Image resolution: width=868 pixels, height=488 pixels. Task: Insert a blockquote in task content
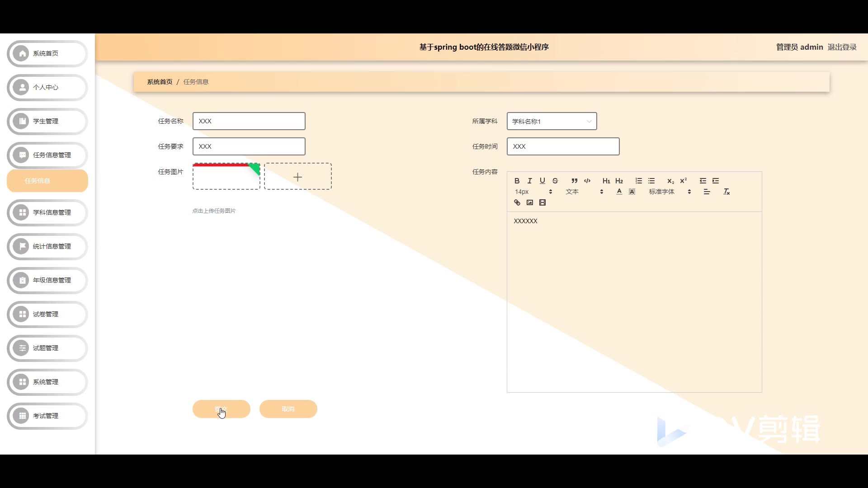[x=574, y=181]
